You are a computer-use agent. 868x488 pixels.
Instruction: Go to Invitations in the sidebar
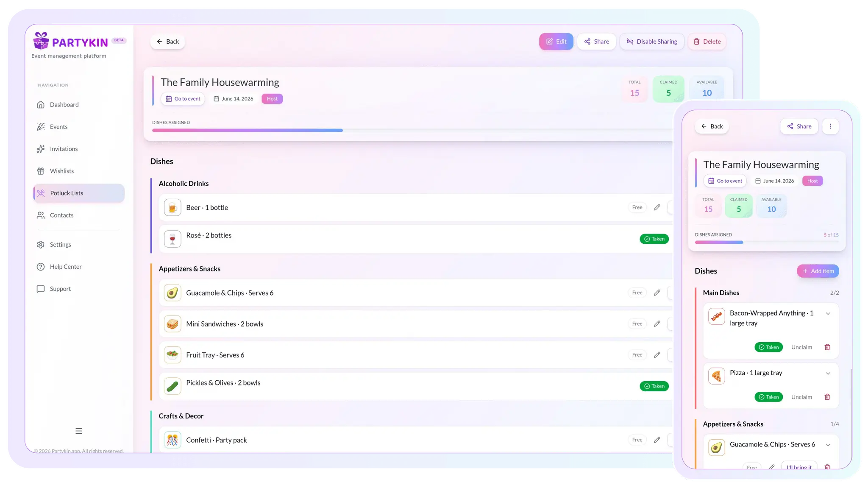pyautogui.click(x=78, y=149)
